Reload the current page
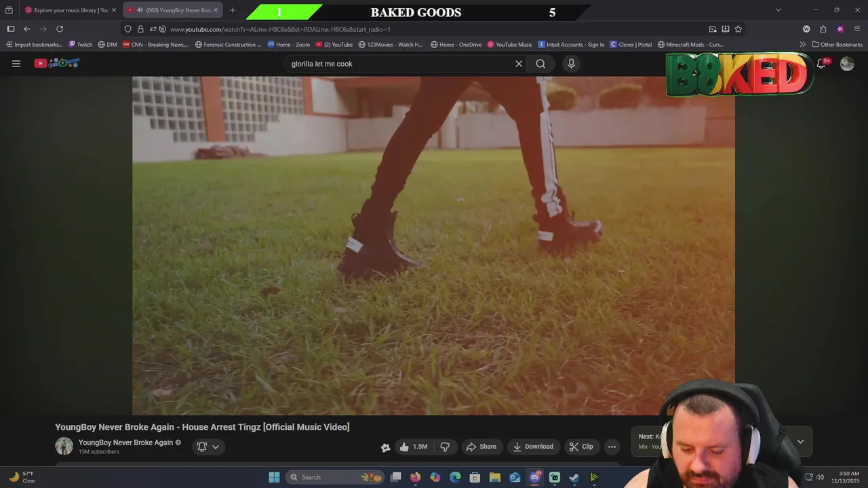 (60, 29)
